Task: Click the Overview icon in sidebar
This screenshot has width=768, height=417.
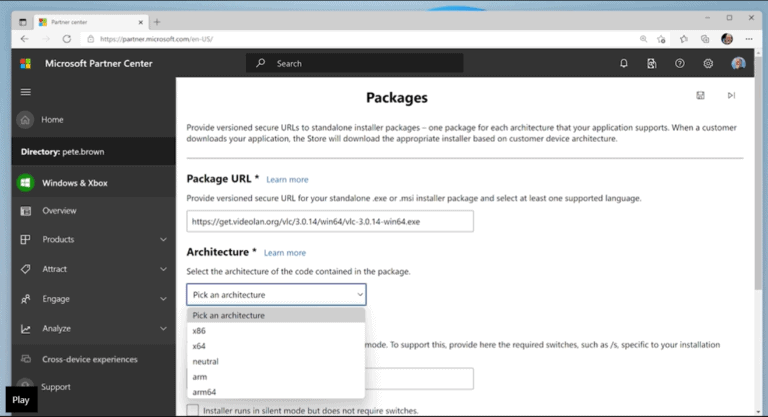Action: point(25,211)
